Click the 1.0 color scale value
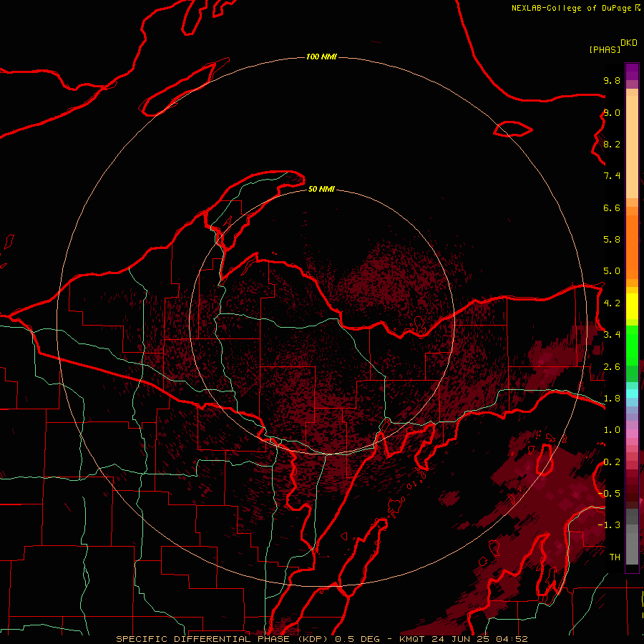 612,430
